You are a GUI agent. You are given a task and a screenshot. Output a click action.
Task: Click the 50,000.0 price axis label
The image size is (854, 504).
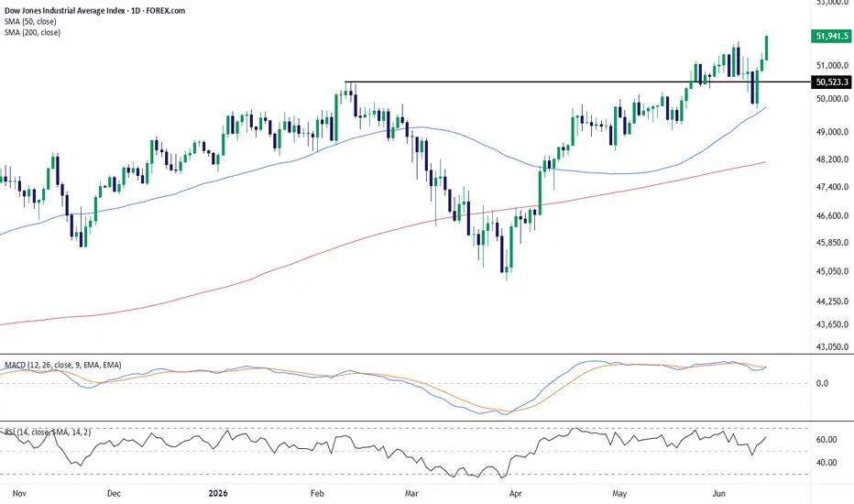(x=832, y=99)
